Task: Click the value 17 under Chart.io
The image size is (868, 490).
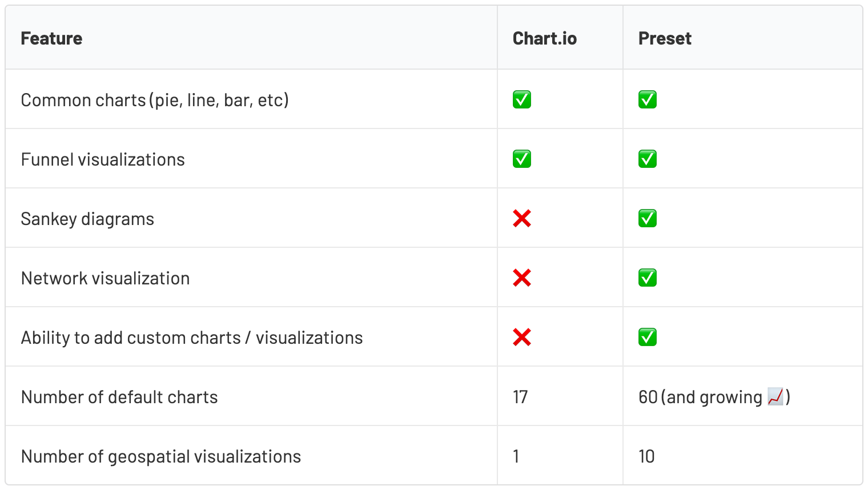Action: (x=519, y=396)
